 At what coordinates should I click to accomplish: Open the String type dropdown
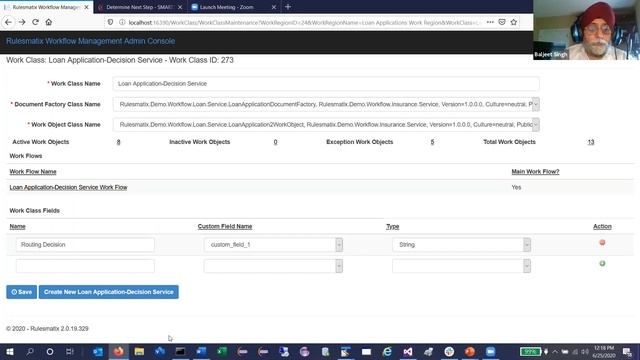point(527,244)
